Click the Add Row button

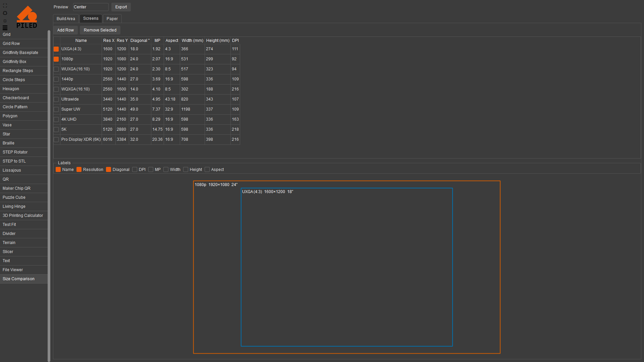point(65,30)
